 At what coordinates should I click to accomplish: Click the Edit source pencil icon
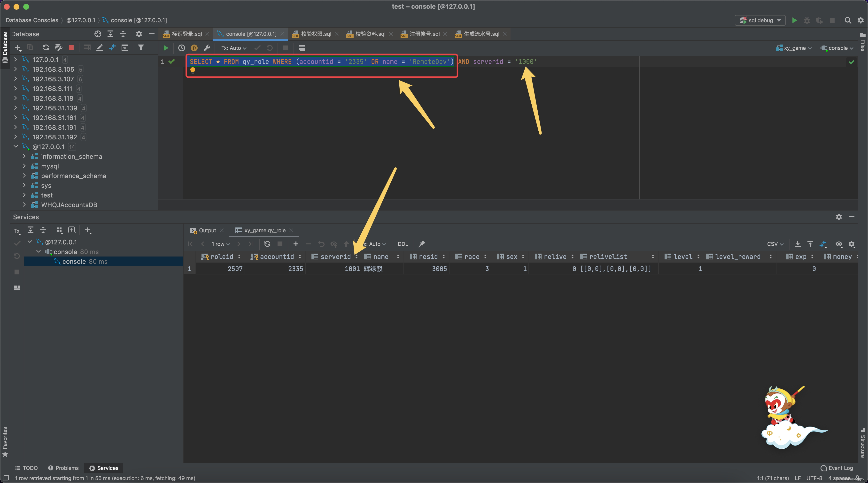[100, 47]
